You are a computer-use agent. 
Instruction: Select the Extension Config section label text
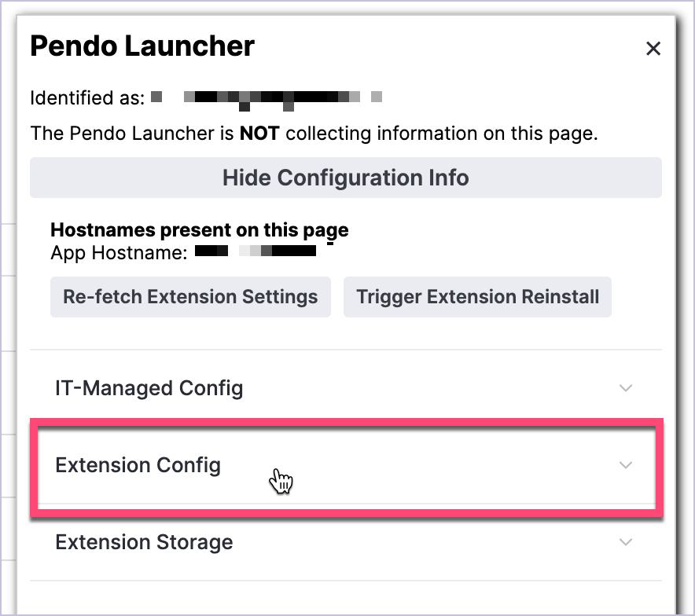tap(138, 465)
